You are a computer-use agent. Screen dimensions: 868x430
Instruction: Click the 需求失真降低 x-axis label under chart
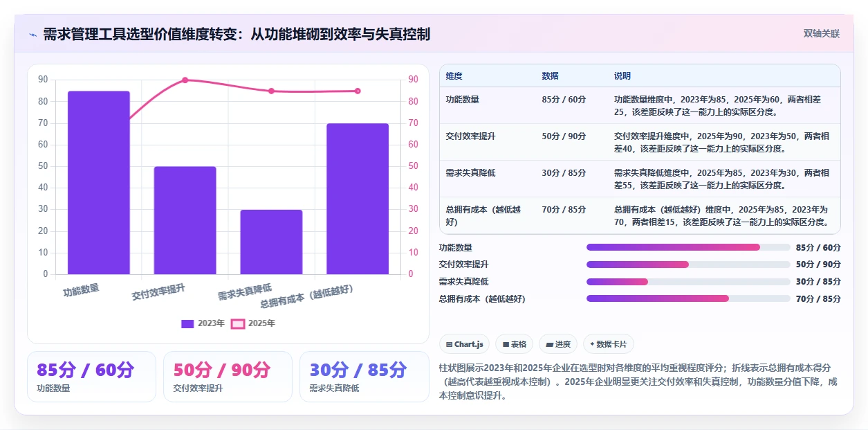tap(245, 292)
